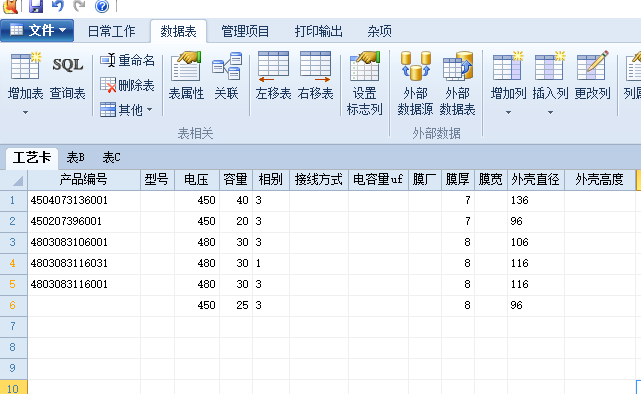Expand the 插入列 dropdown arrow
Screen dimensions: 641x394
550,112
